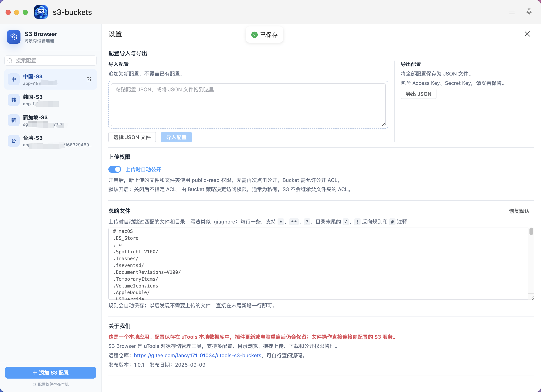The width and height of the screenshot is (541, 392).
Task: Click the .Spotlight-V100/ rule line
Action: pyautogui.click(x=135, y=252)
